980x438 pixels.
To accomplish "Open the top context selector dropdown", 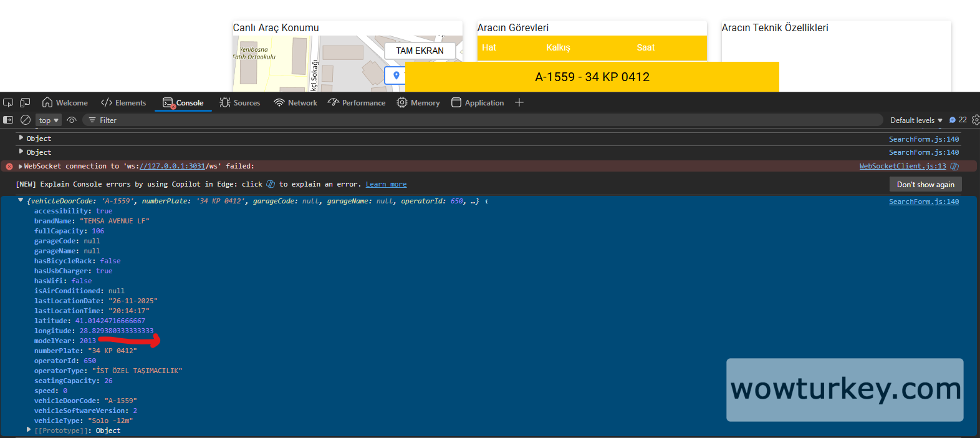I will point(49,120).
